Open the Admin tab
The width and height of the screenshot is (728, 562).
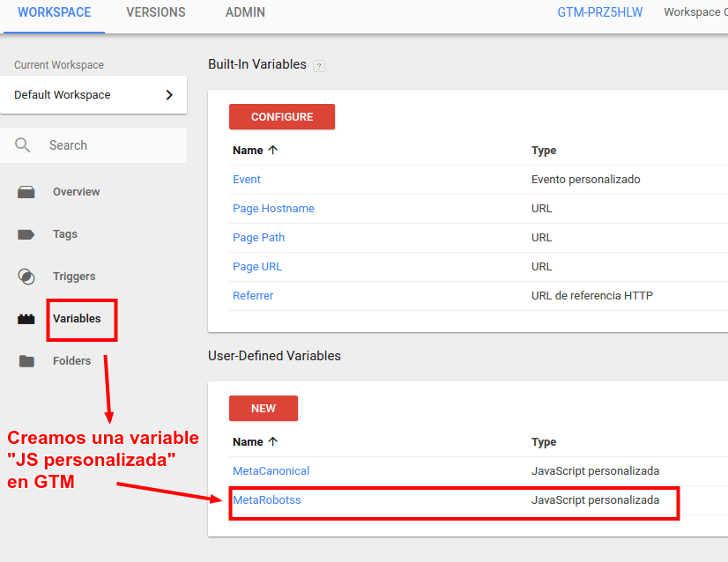point(245,12)
